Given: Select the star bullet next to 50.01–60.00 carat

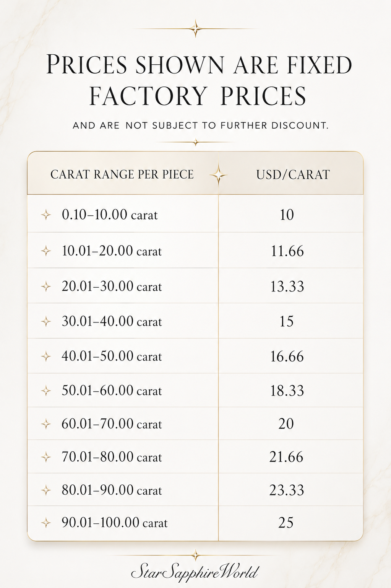Looking at the screenshot, I should (46, 391).
